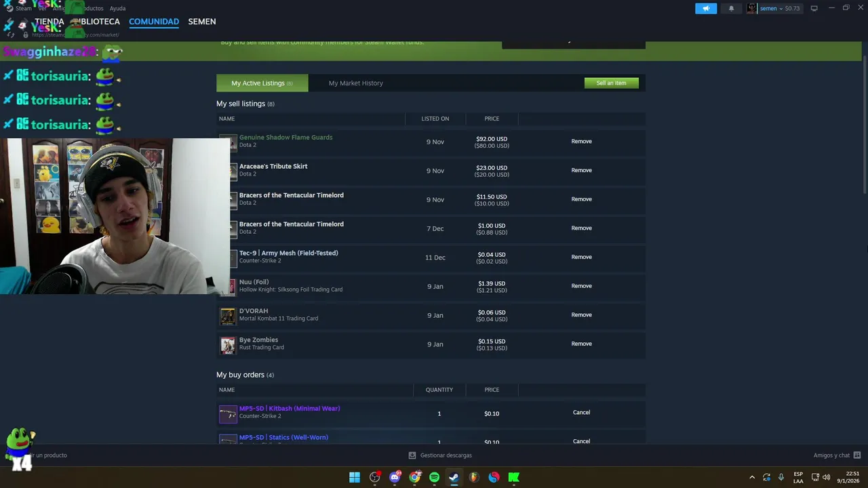
Task: Open the ESP LAA language switcher
Action: [x=798, y=477]
